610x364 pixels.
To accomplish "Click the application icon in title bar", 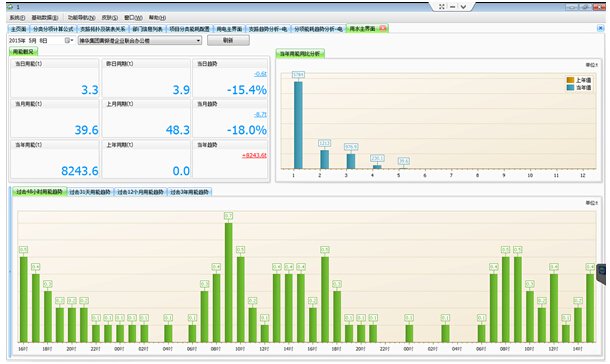I will 10,7.
